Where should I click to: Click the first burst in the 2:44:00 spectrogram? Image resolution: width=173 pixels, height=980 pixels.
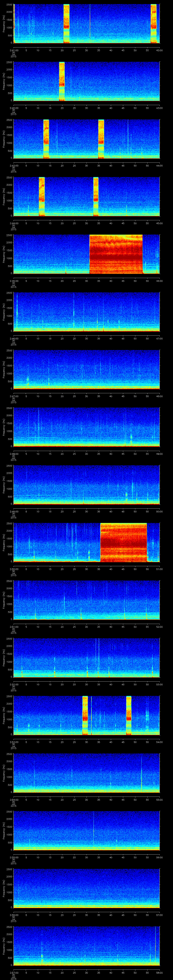point(42,196)
